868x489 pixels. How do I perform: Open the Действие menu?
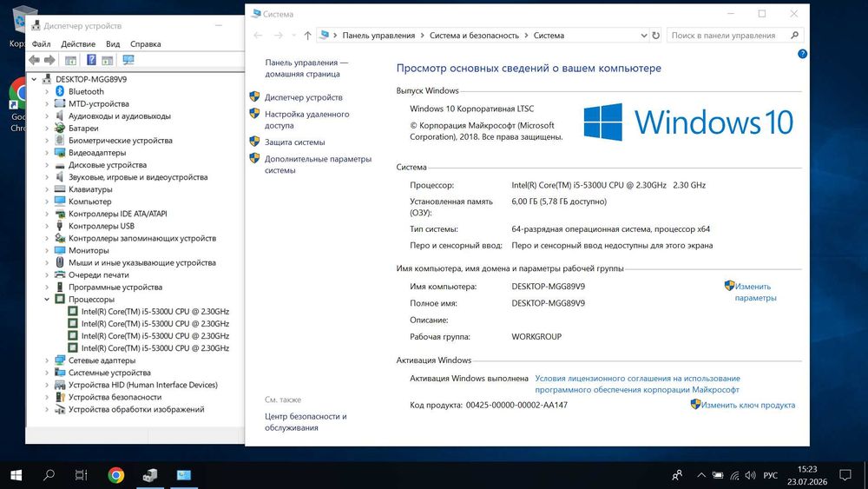click(78, 43)
